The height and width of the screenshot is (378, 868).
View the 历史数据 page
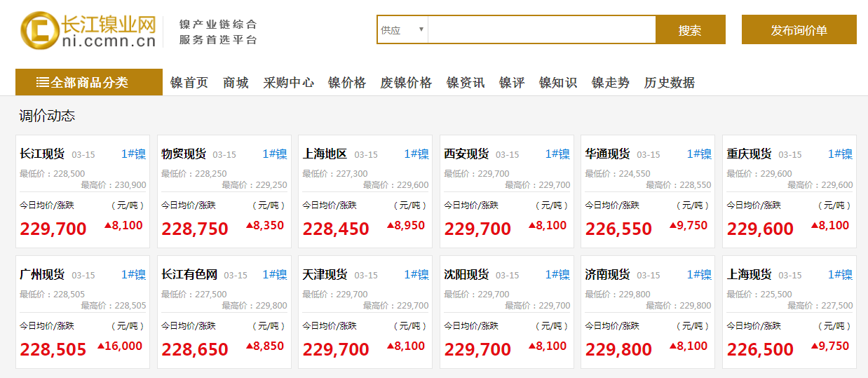tap(669, 83)
